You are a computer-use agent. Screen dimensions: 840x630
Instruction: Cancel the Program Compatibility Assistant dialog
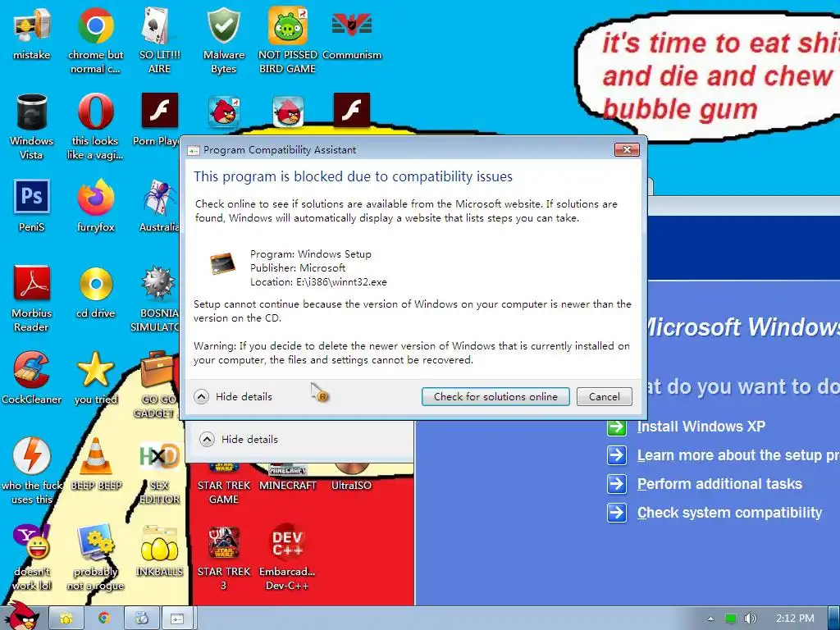click(605, 396)
